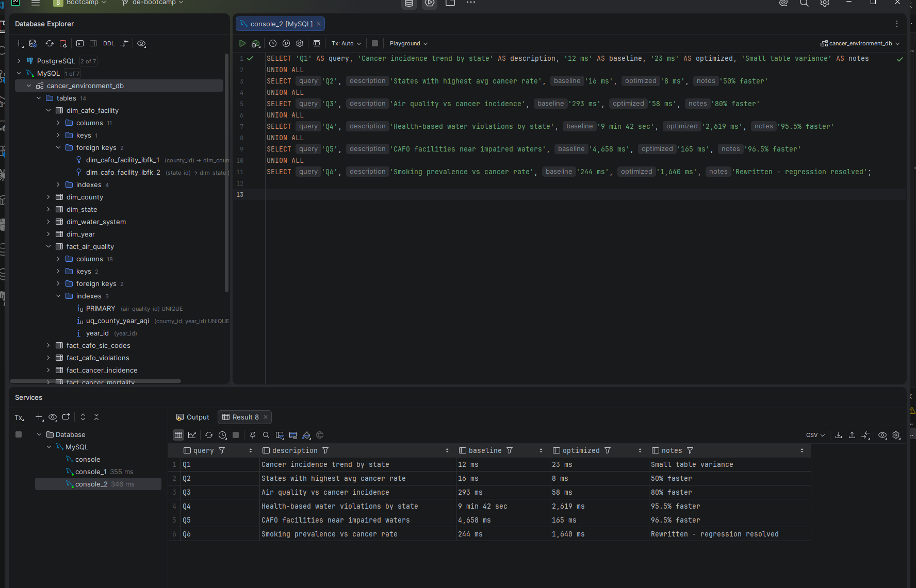Click the View Parameters (P) icon

pos(286,44)
